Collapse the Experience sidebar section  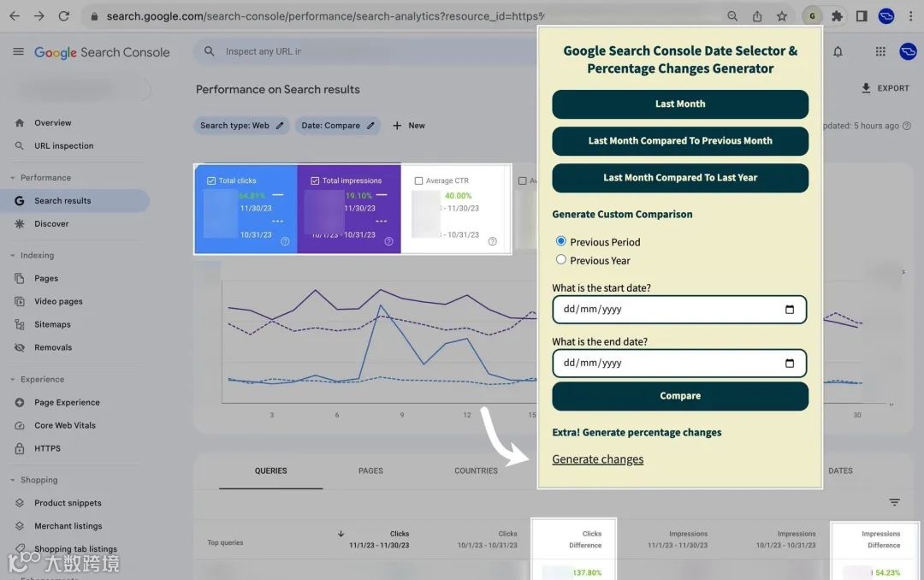coord(12,380)
